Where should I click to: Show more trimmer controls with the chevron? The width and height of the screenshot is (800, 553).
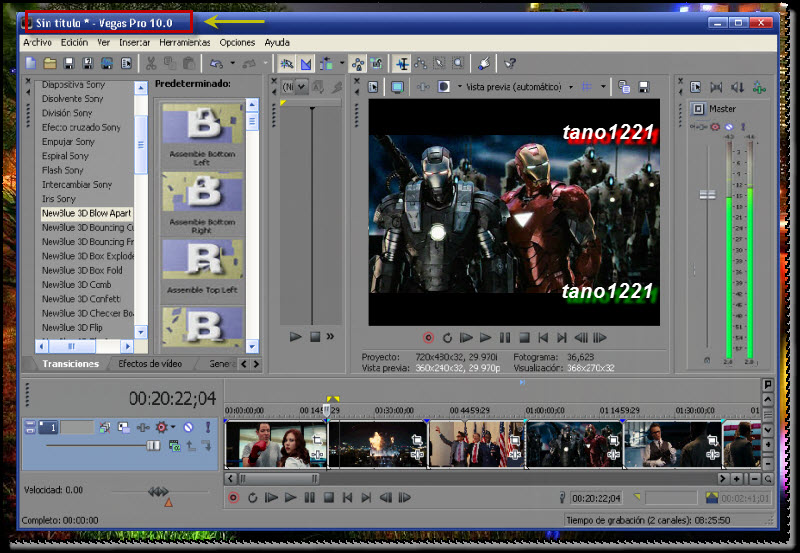click(330, 336)
